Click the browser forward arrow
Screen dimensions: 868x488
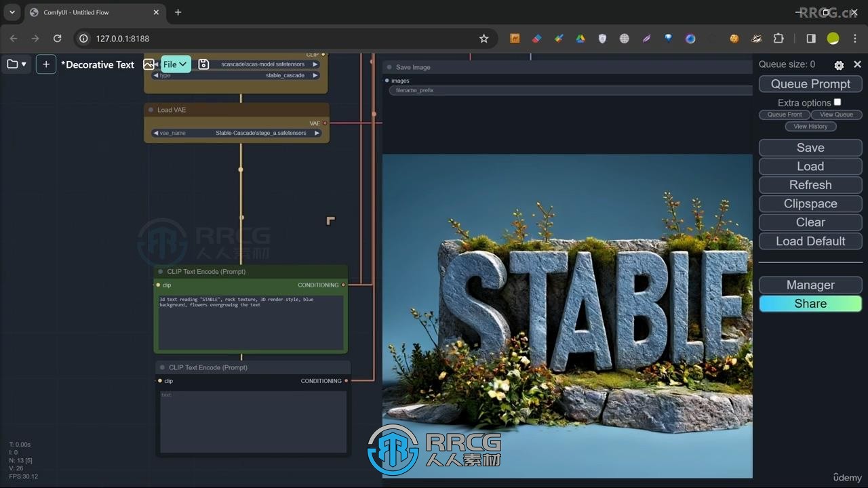click(35, 39)
